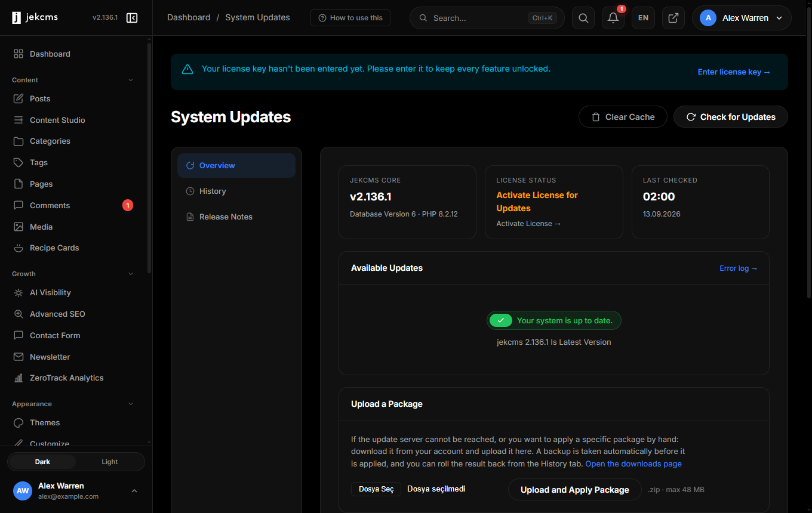Click Clear Cache button

[x=623, y=117]
